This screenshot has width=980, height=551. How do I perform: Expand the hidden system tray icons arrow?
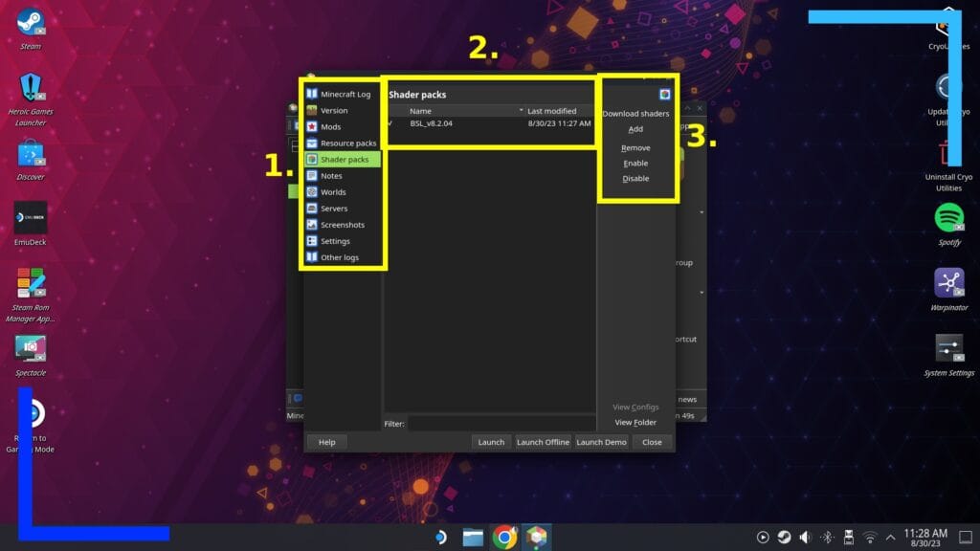[891, 537]
